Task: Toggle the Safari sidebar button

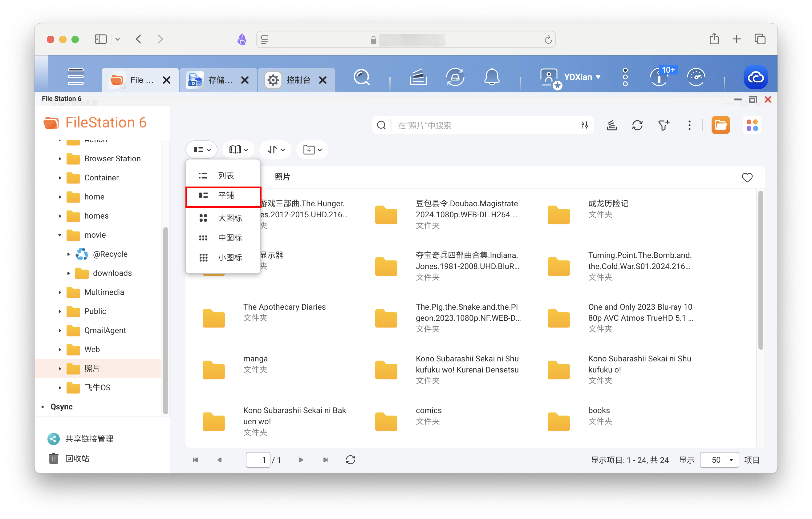Action: 100,39
